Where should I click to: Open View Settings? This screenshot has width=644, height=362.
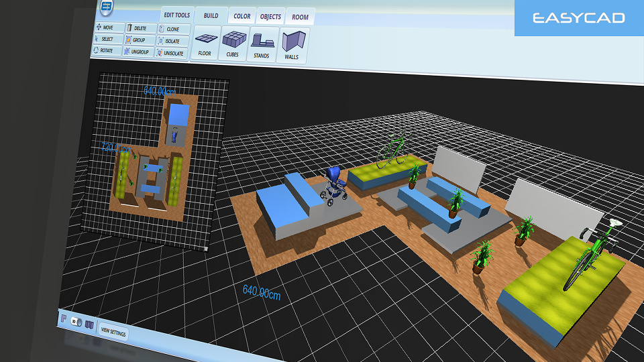pyautogui.click(x=113, y=330)
